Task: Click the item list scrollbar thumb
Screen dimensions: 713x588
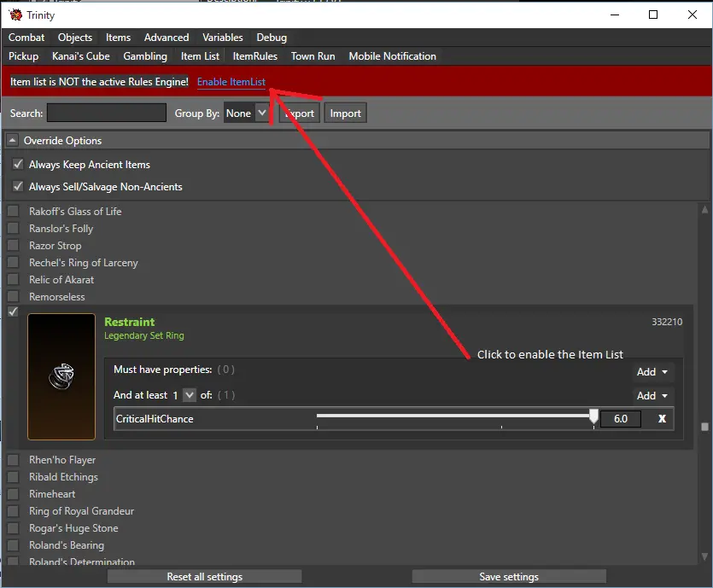Action: point(704,427)
